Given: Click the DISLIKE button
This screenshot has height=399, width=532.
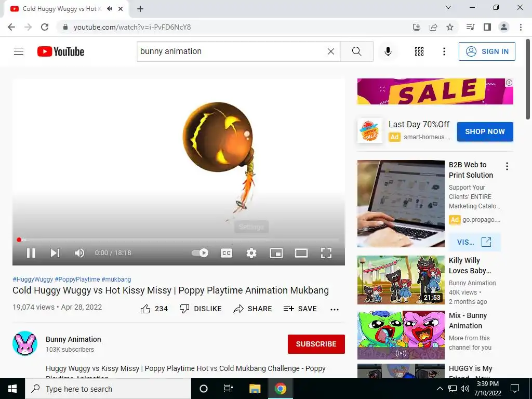Looking at the screenshot, I should pyautogui.click(x=201, y=309).
